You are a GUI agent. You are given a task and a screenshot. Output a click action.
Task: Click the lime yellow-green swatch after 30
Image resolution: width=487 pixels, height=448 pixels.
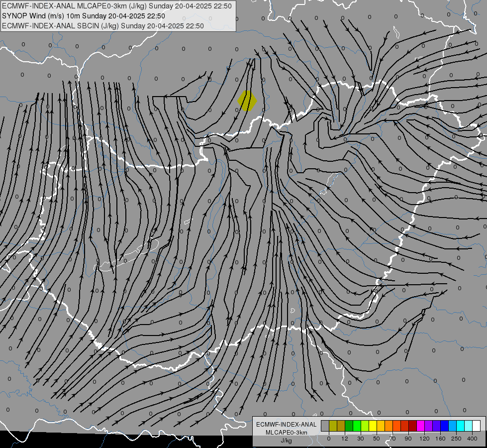pos(365,426)
